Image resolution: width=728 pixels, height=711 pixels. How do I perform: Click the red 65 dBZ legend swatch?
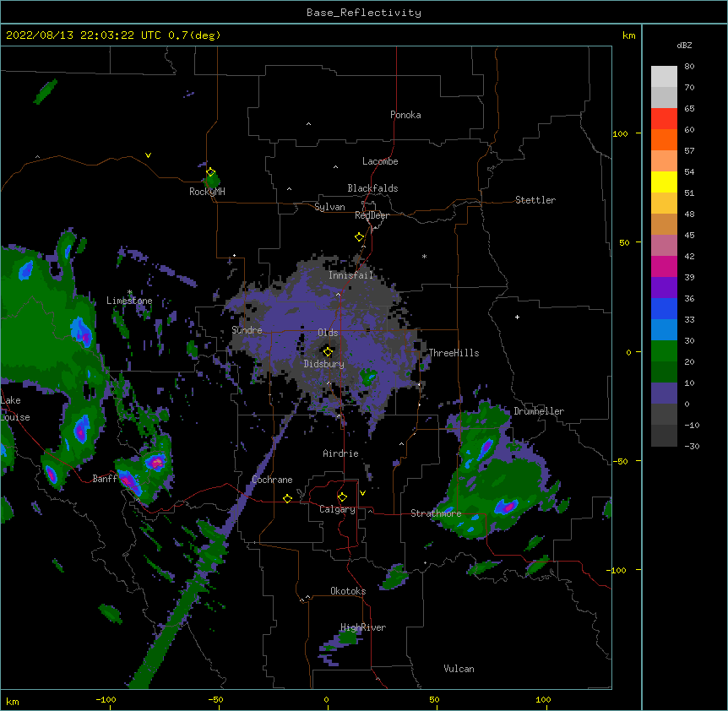(x=664, y=119)
